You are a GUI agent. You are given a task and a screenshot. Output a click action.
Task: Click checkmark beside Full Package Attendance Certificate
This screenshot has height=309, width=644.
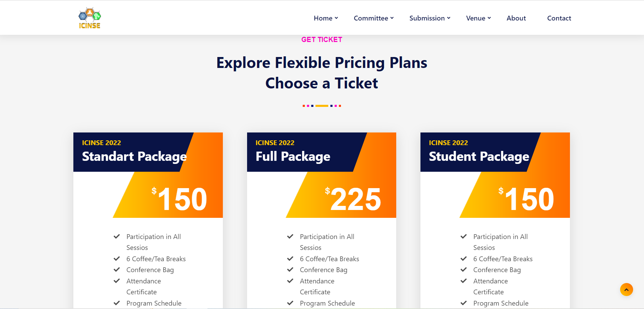coord(290,281)
